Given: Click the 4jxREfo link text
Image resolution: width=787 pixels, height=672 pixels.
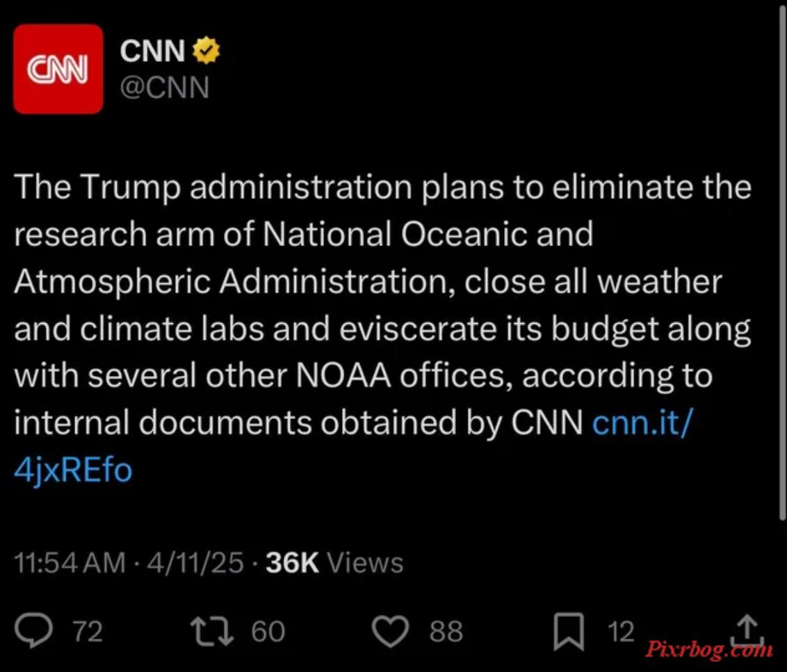Looking at the screenshot, I should tap(73, 470).
